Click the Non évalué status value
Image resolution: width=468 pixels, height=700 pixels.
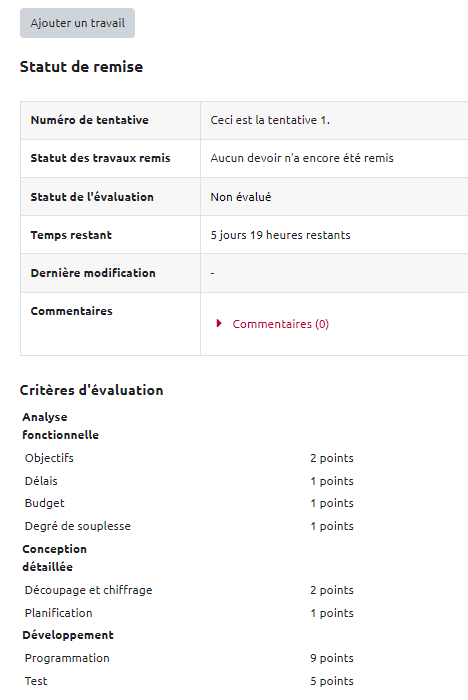click(241, 197)
